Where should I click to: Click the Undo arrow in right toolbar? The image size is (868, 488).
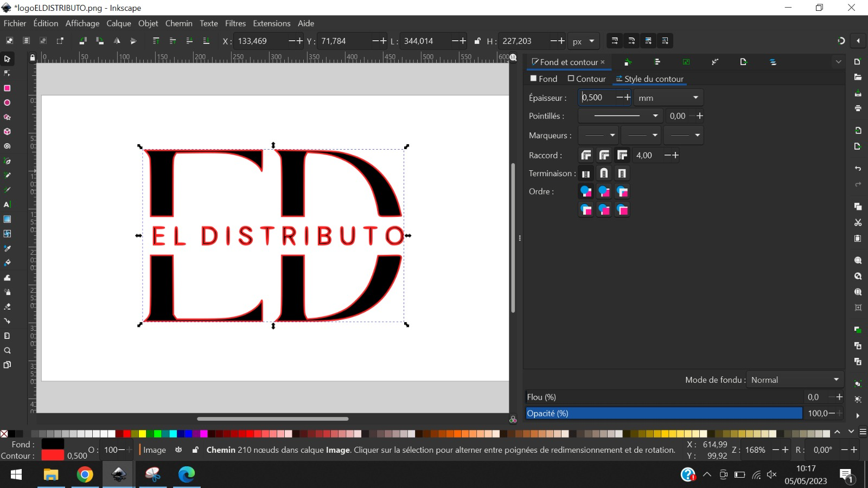(x=858, y=169)
